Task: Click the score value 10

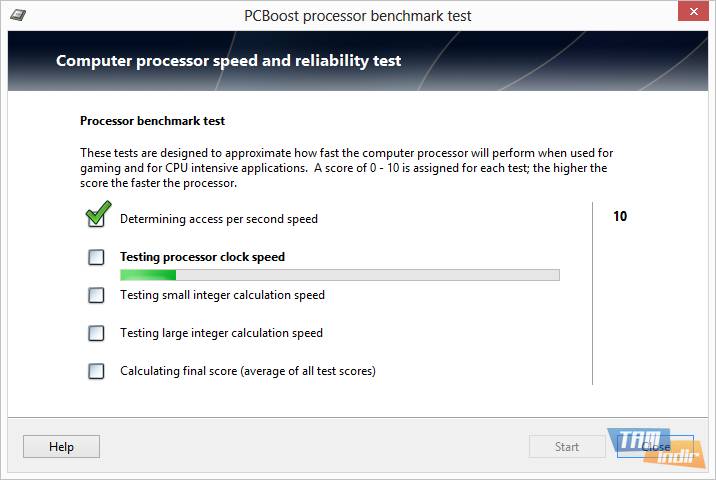Action: pyautogui.click(x=620, y=216)
